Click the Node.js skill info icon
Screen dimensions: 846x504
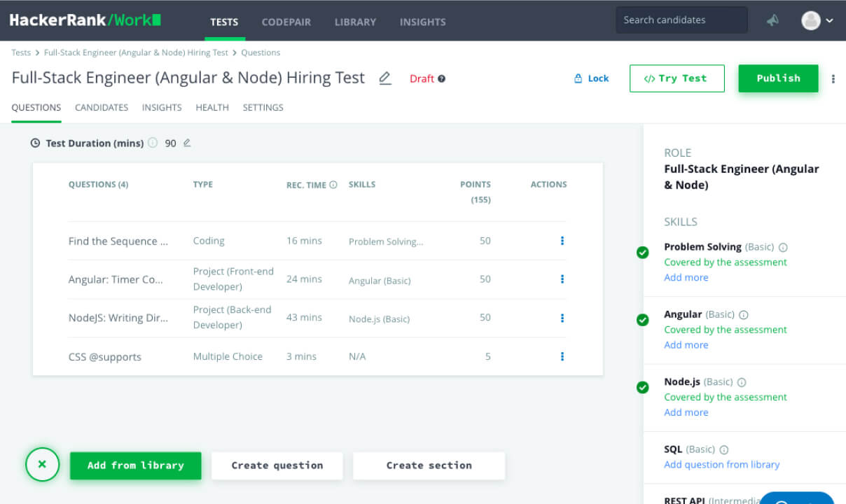click(x=742, y=382)
